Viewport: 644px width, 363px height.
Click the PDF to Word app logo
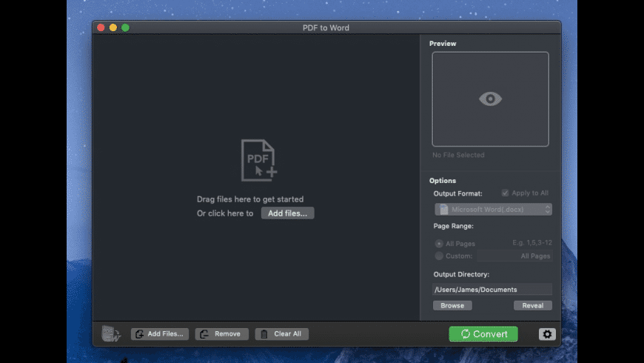coord(111,333)
